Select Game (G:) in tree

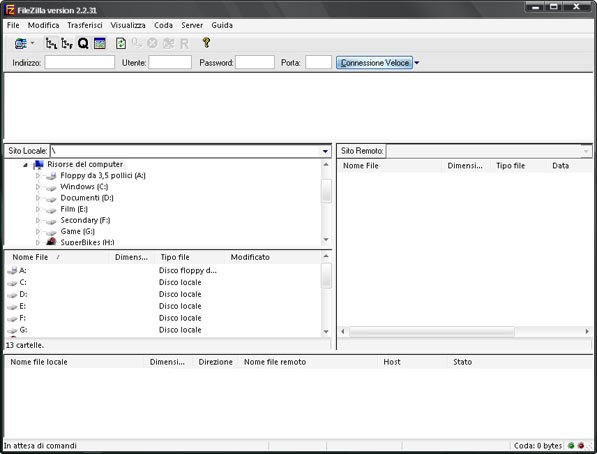[x=77, y=231]
